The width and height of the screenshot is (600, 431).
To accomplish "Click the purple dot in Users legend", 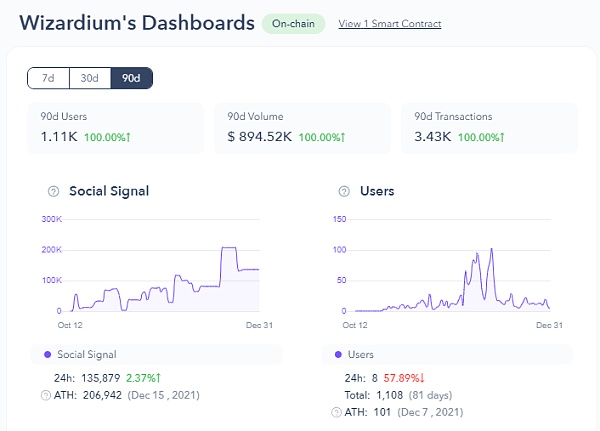I will [336, 354].
